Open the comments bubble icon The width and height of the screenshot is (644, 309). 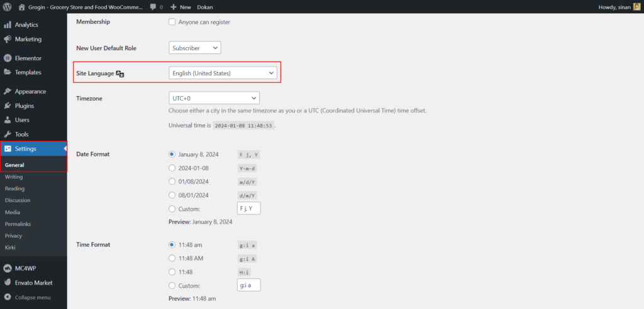[153, 7]
